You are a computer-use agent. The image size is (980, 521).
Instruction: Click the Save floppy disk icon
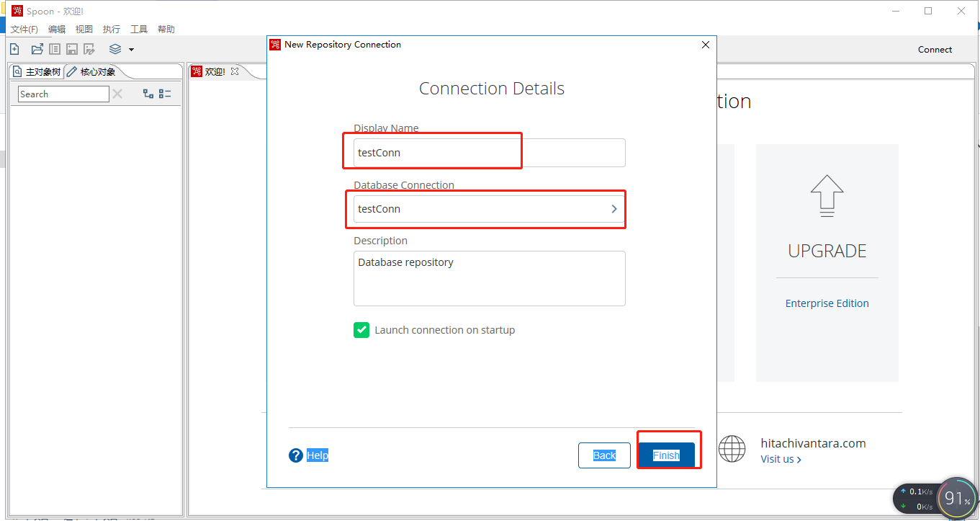click(x=72, y=49)
